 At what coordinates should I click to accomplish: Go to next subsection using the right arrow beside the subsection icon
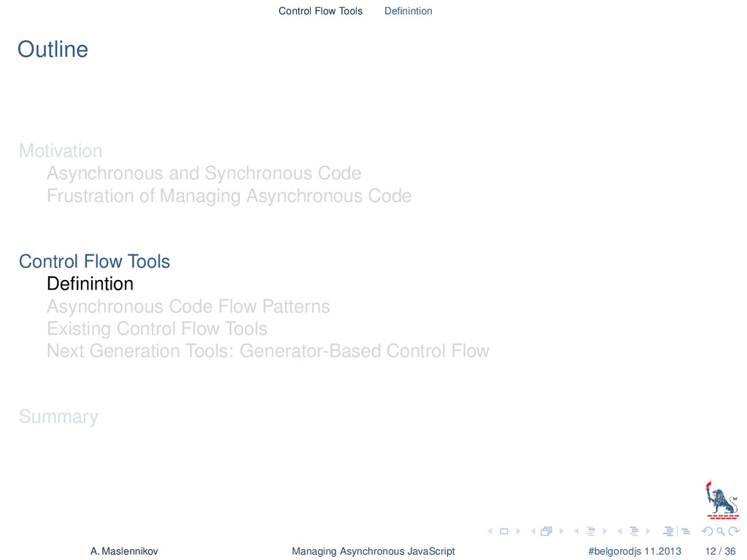pos(605,532)
